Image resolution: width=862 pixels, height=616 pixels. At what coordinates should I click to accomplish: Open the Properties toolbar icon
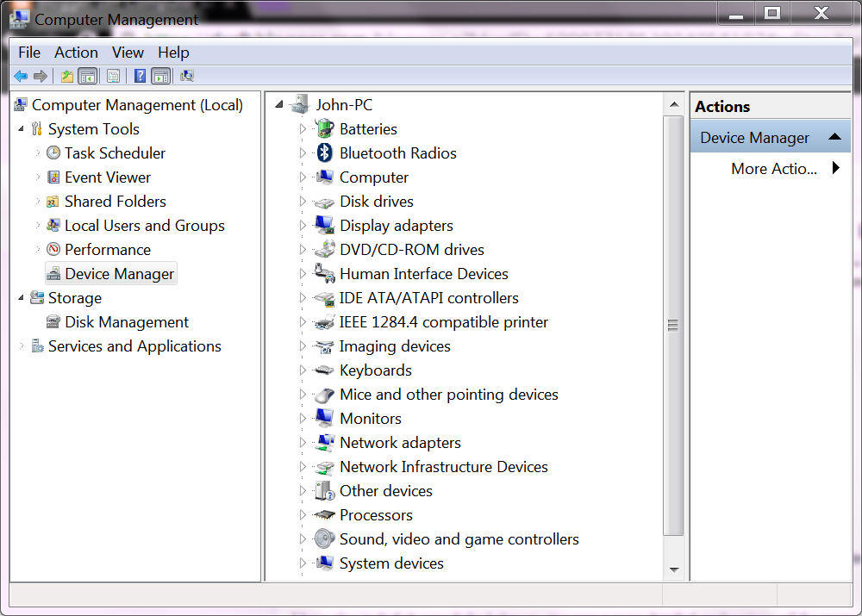pos(113,76)
